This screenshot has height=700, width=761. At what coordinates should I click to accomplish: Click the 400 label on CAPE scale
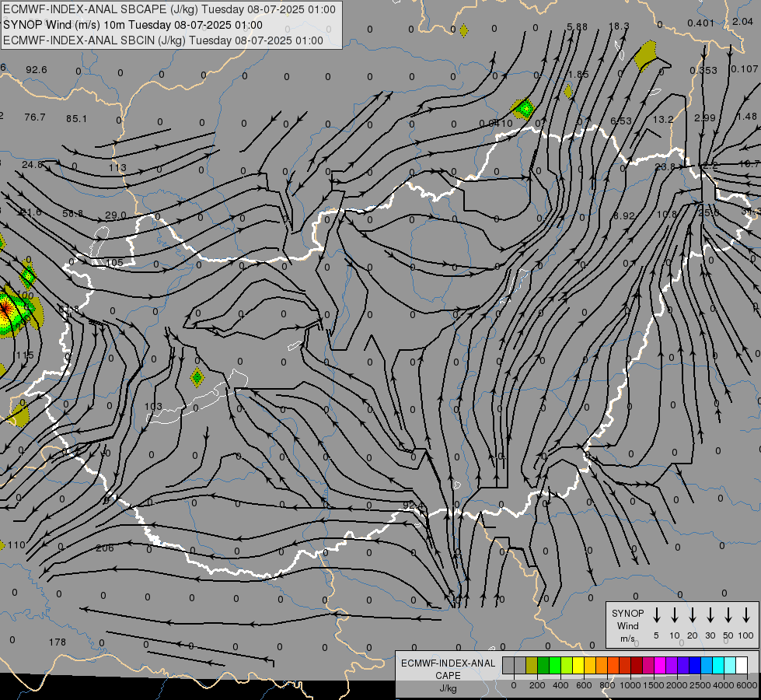560,685
